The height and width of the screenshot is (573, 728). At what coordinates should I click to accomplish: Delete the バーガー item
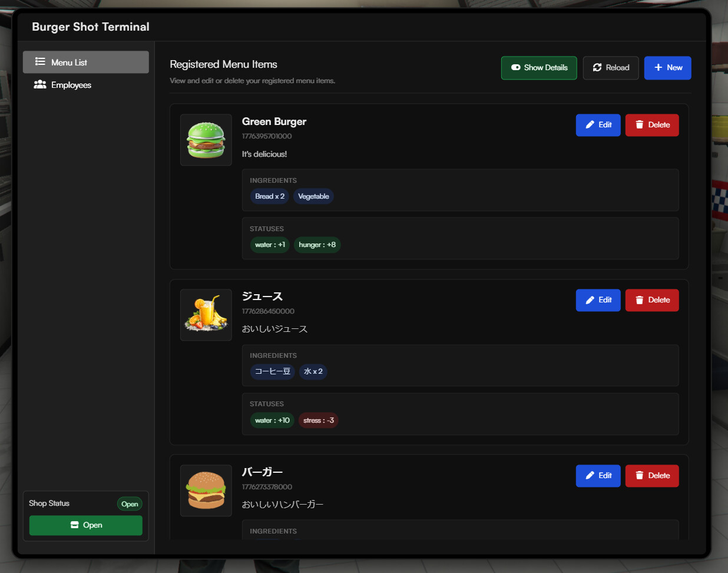[652, 476]
